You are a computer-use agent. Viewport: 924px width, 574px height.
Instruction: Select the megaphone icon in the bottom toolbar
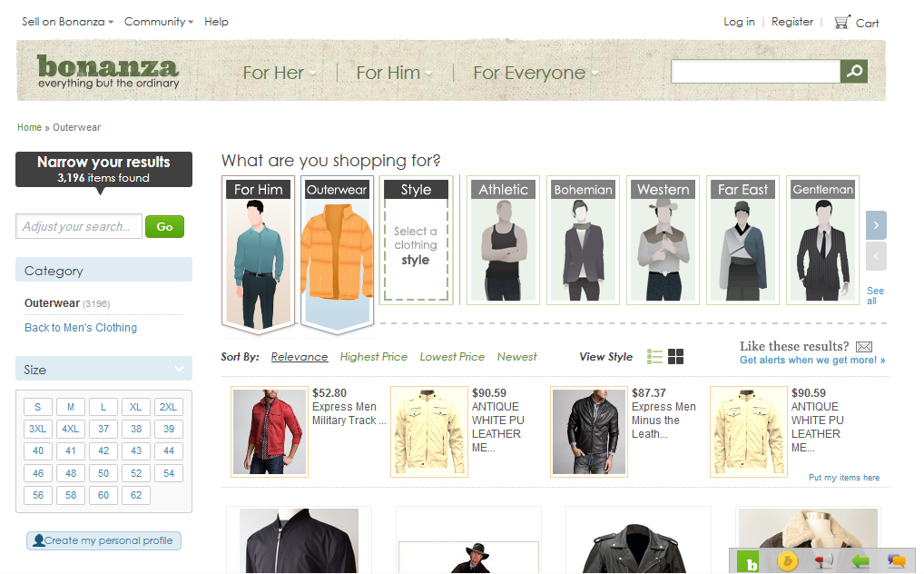pyautogui.click(x=823, y=562)
